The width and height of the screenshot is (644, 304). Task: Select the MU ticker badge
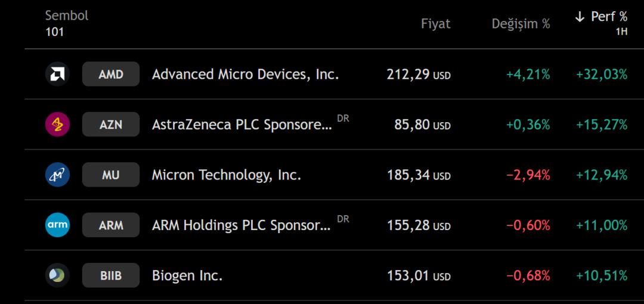tap(111, 175)
